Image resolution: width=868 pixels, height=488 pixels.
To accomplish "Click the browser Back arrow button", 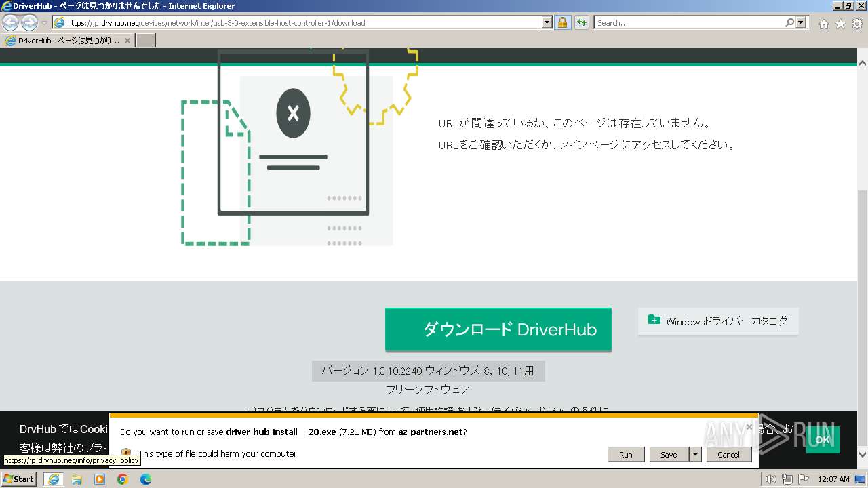I will 11,22.
